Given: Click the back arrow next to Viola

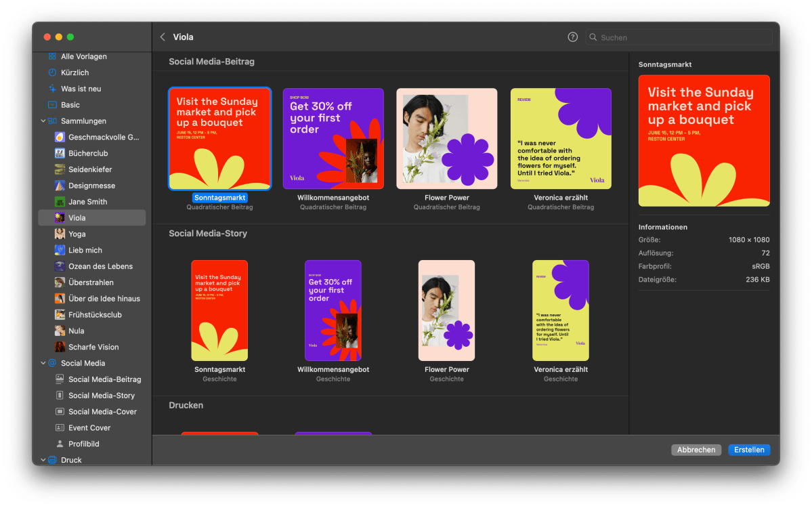Looking at the screenshot, I should pos(163,37).
